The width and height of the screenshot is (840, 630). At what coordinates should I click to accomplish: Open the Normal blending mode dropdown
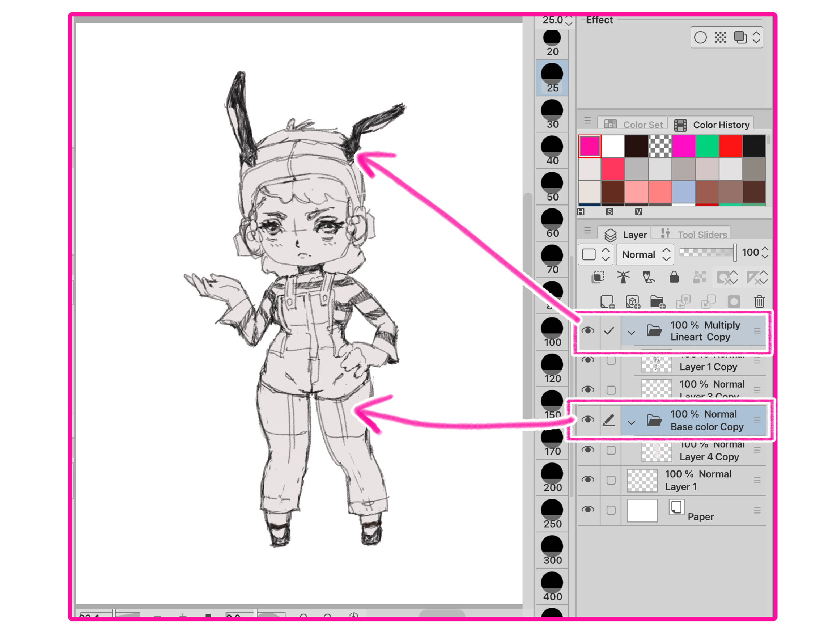pyautogui.click(x=645, y=255)
